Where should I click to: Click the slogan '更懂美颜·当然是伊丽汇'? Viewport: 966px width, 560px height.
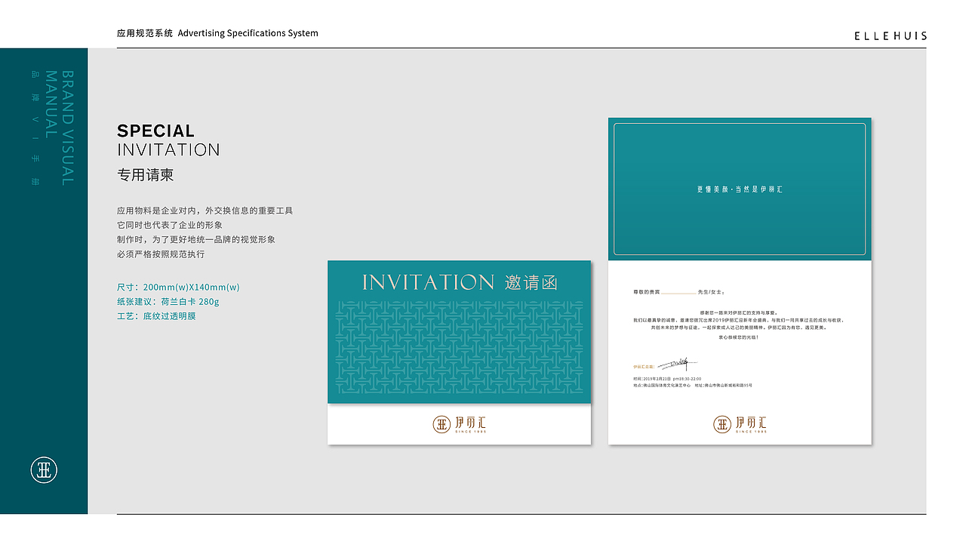740,189
